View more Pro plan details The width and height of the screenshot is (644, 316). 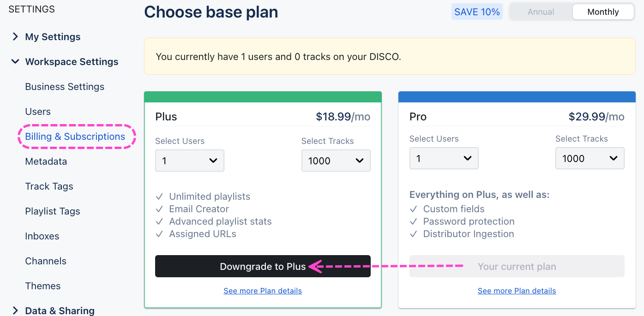(x=517, y=291)
